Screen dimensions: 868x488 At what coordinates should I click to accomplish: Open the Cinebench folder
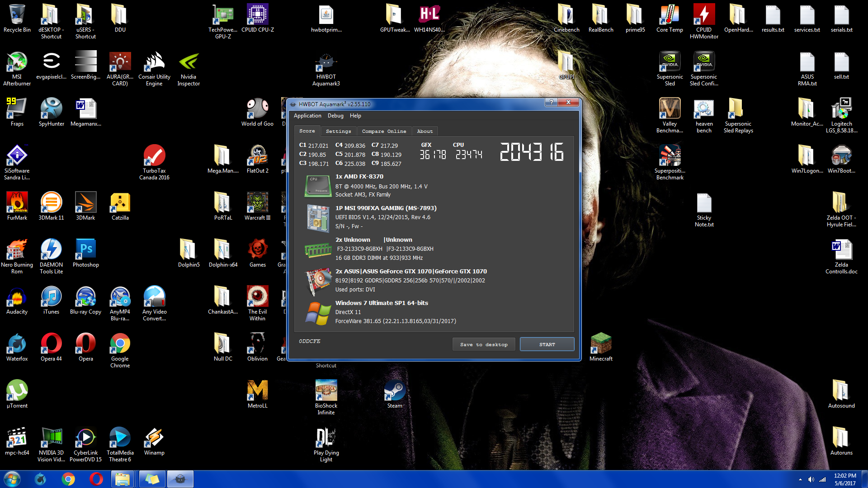[566, 18]
